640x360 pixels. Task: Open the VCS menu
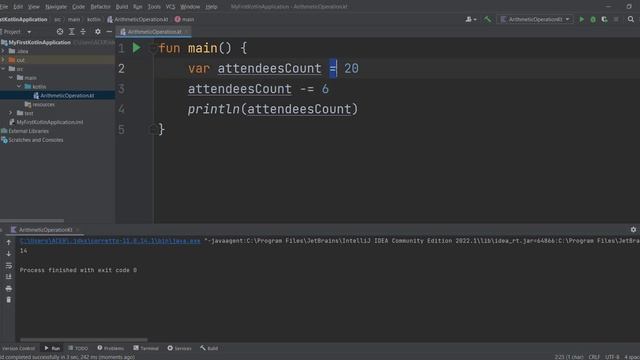click(170, 7)
